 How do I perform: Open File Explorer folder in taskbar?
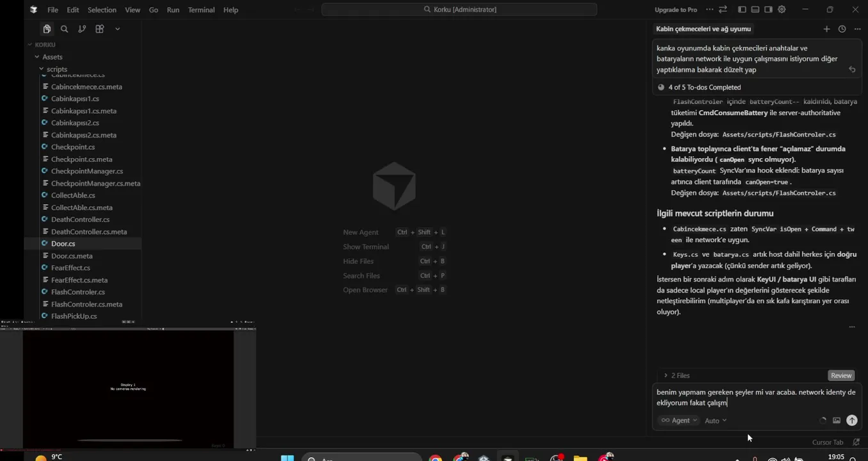pos(580,457)
